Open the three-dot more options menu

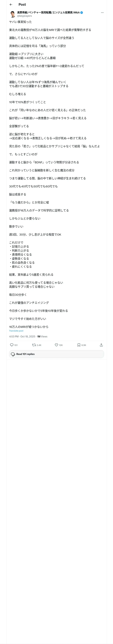click(x=102, y=13)
